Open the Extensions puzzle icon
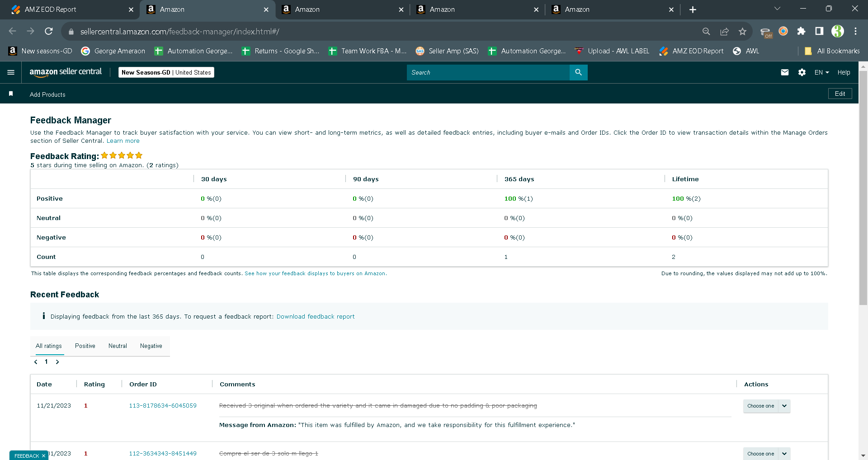Screen dimensions: 868x460 [801, 31]
